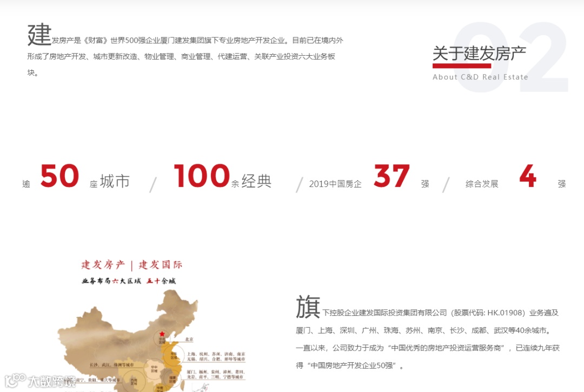Click the text 中国优秀的房地产投资运营服务商
The width and height of the screenshot is (584, 392).
coord(446,348)
